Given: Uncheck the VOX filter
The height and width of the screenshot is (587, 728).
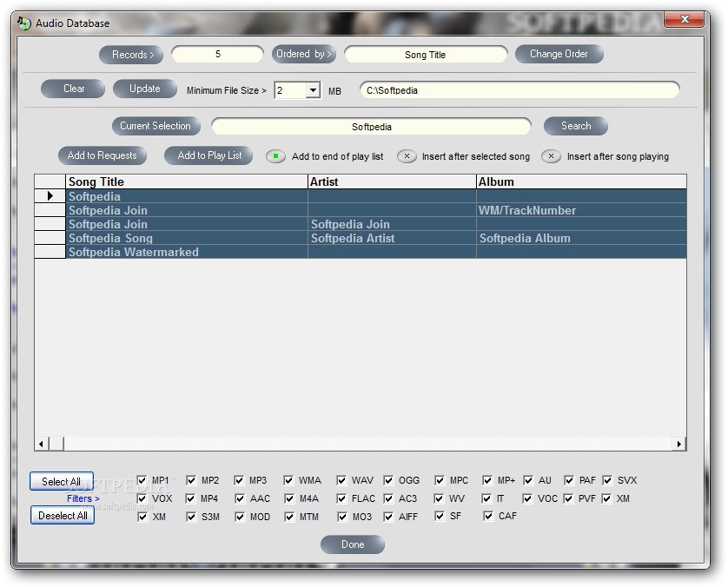Looking at the screenshot, I should 142,498.
